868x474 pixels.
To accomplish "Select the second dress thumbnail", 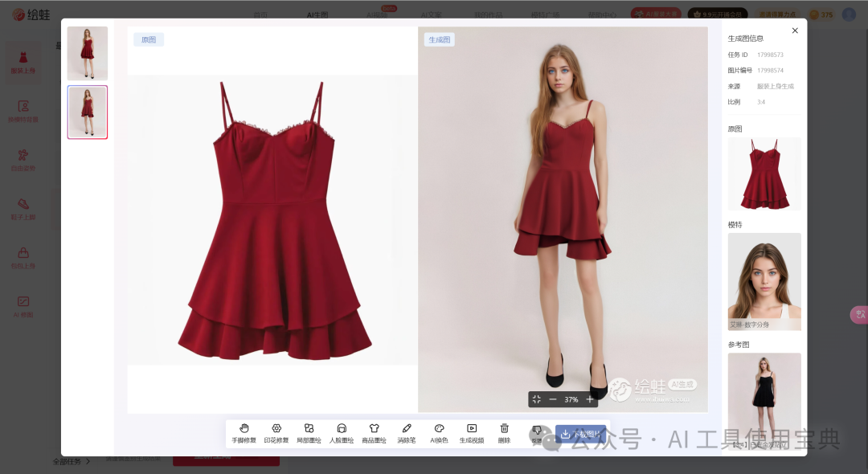I will point(87,112).
